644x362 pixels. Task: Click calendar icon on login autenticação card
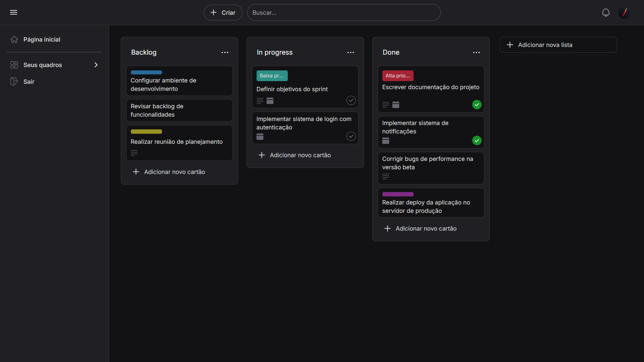pos(260,136)
